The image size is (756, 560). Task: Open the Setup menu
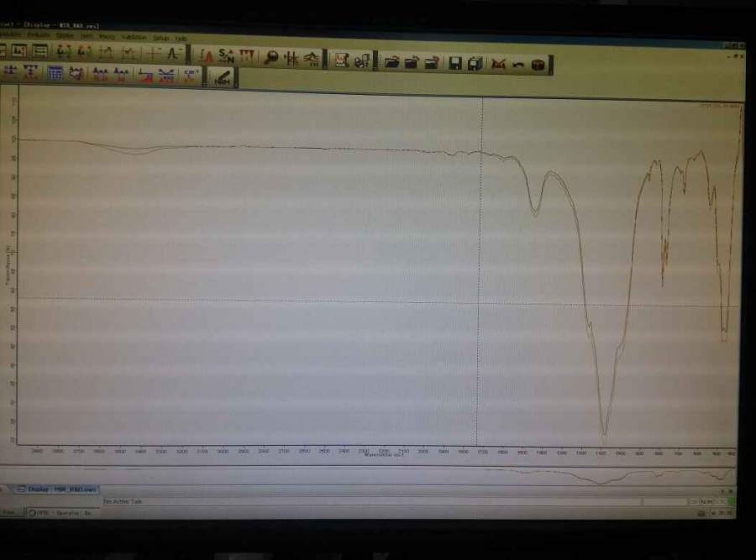point(160,38)
